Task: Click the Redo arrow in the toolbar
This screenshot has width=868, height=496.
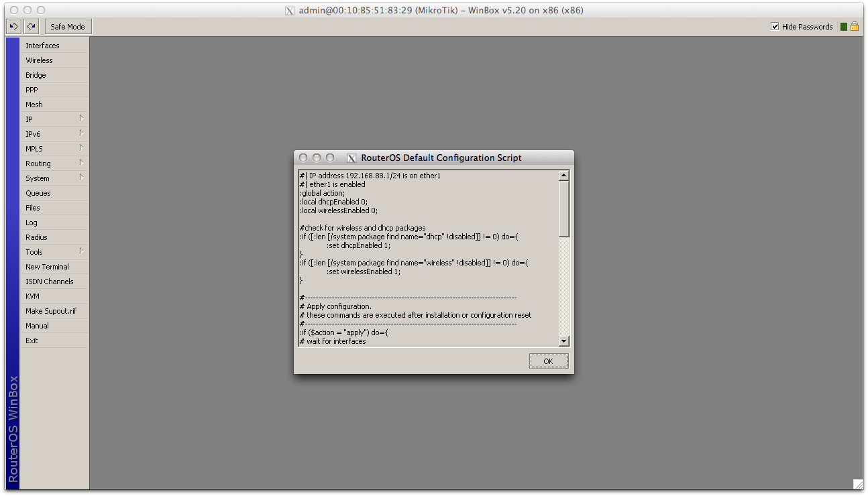Action: (x=31, y=27)
